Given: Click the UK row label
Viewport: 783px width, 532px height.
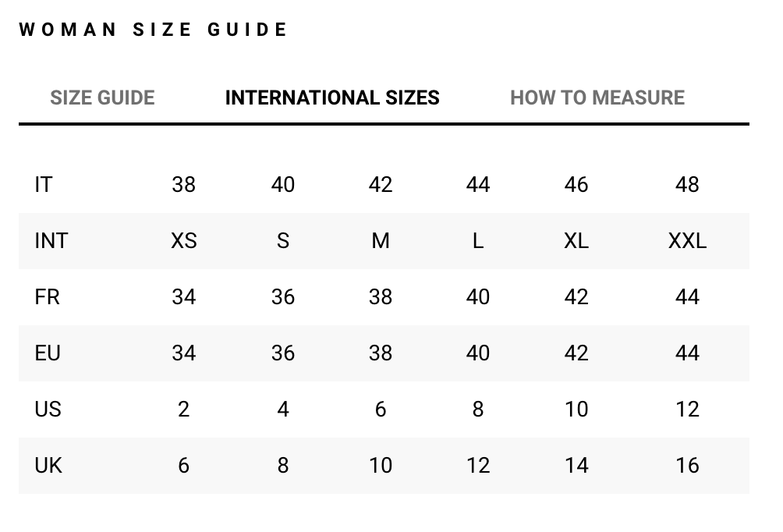Looking at the screenshot, I should tap(48, 466).
